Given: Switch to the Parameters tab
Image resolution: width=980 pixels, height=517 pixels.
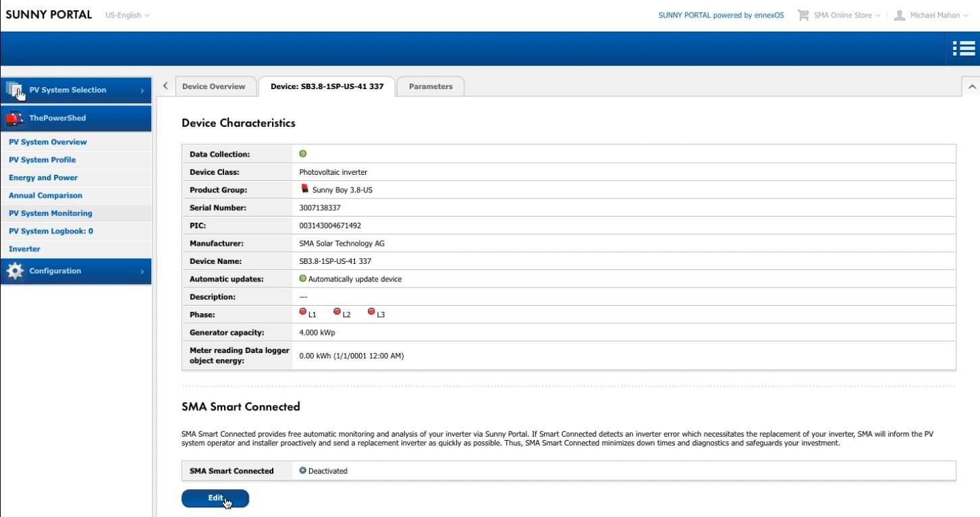Looking at the screenshot, I should coord(431,86).
